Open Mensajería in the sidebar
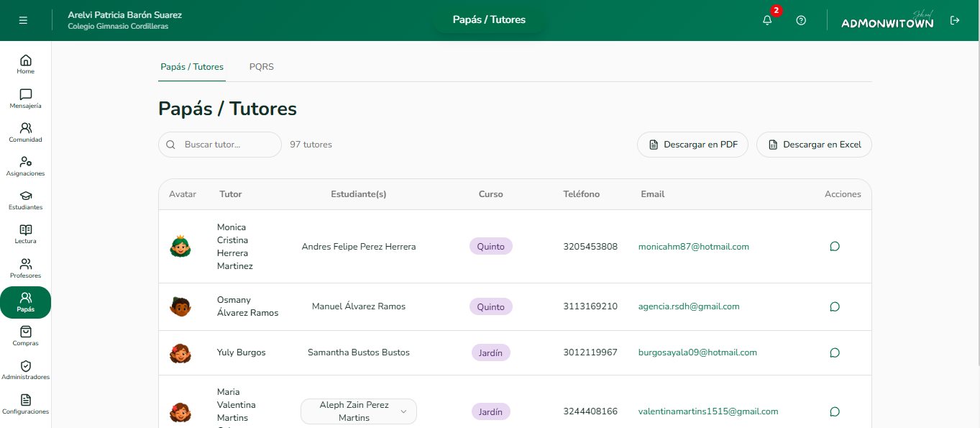 click(26, 99)
